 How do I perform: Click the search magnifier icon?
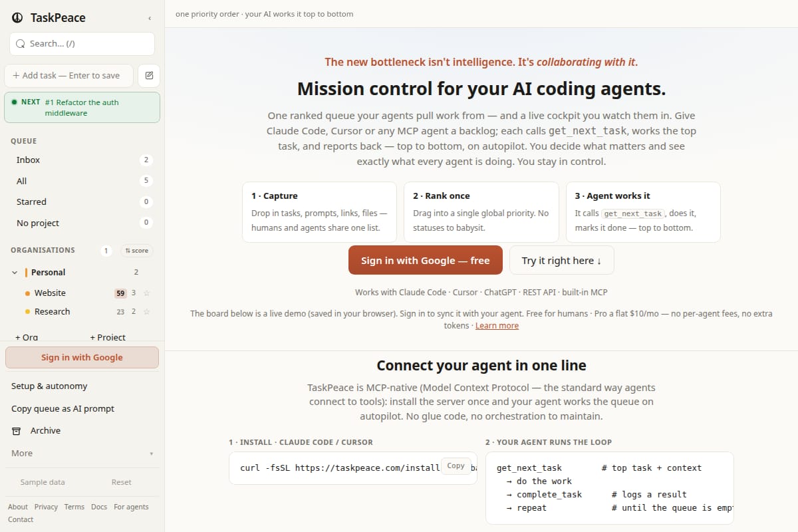point(21,44)
